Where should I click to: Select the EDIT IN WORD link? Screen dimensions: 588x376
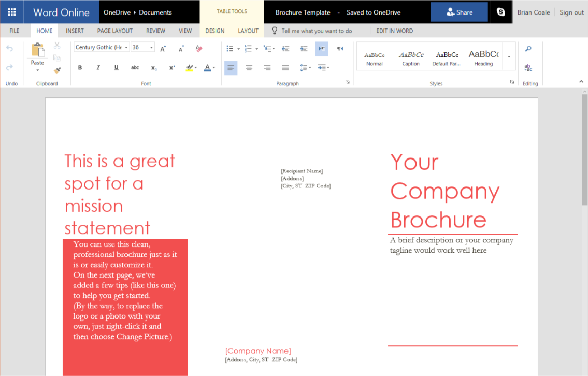395,31
